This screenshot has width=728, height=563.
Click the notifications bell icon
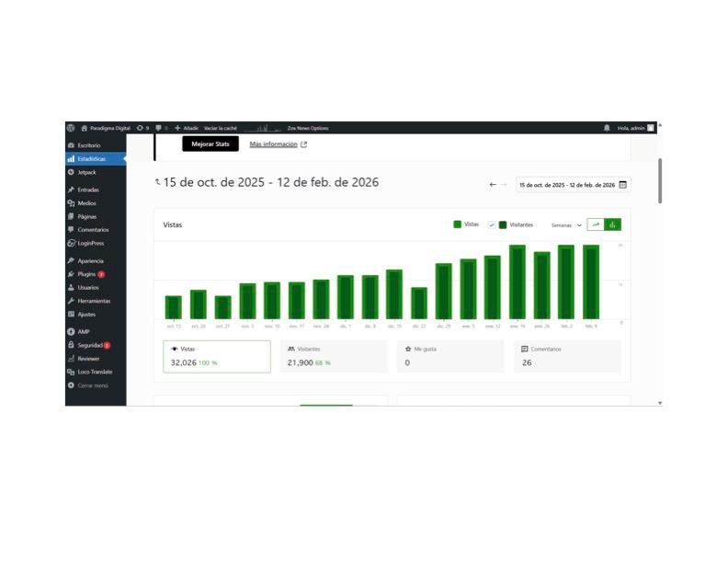coord(607,128)
